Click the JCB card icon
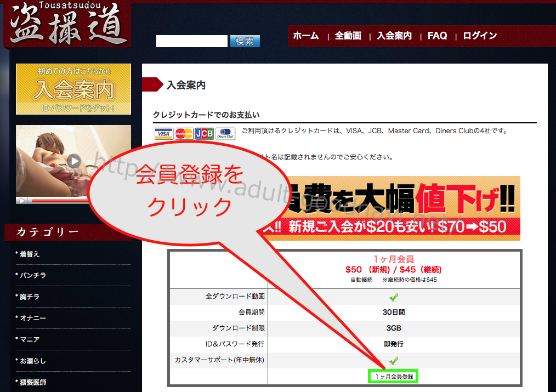 pyautogui.click(x=204, y=134)
